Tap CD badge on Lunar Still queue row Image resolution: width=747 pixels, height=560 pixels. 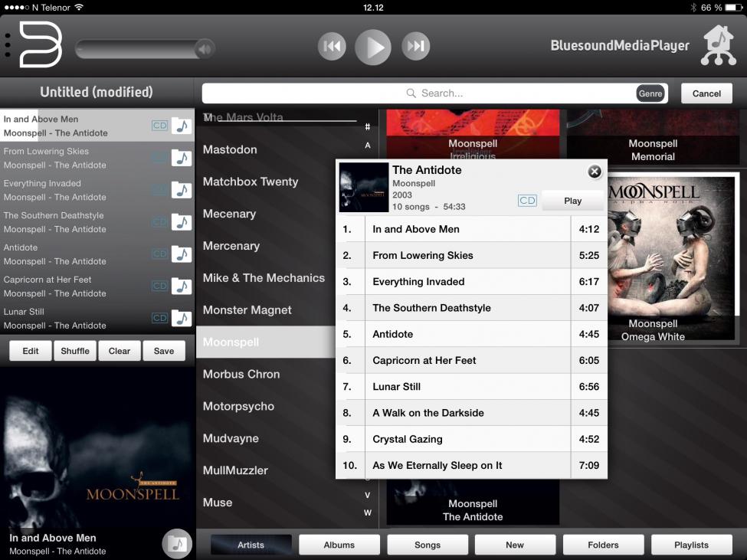[160, 318]
